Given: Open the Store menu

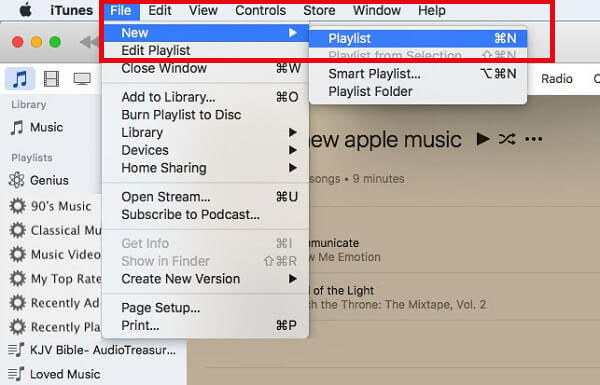Looking at the screenshot, I should (x=319, y=10).
